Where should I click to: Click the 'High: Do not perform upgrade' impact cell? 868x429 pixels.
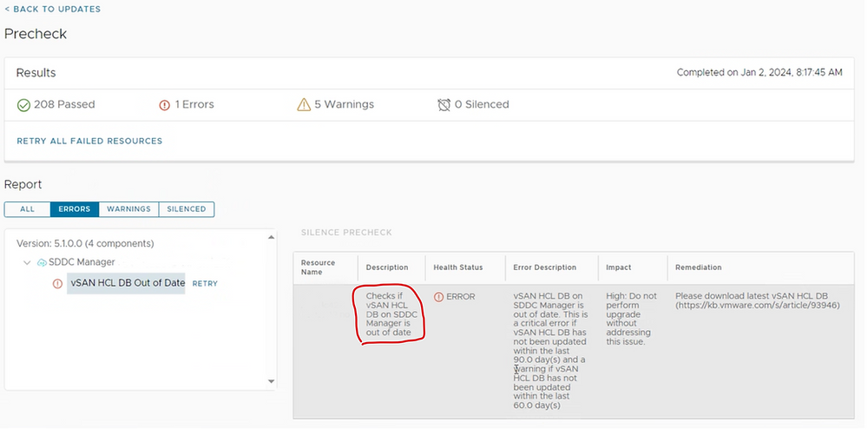point(632,319)
